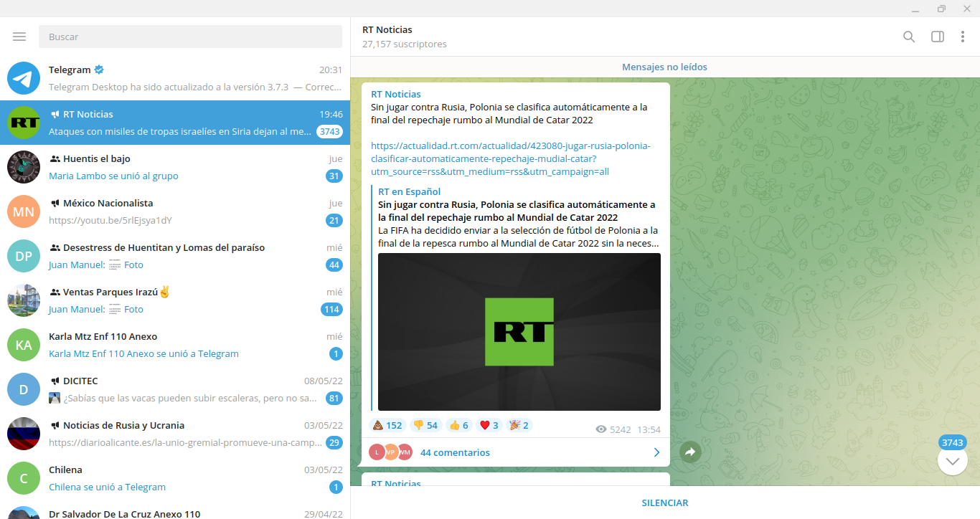The image size is (980, 519).
Task: Click the verified badge next to Telegram
Action: (x=99, y=70)
